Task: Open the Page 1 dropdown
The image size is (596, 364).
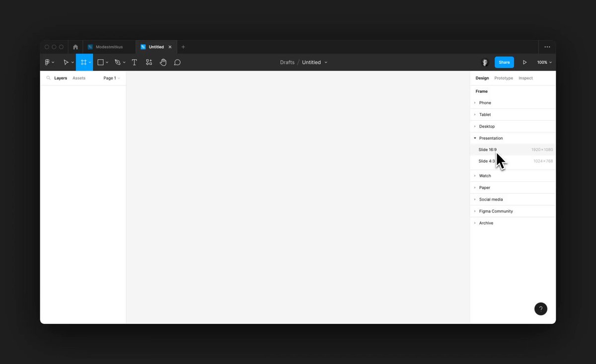Action: [112, 78]
